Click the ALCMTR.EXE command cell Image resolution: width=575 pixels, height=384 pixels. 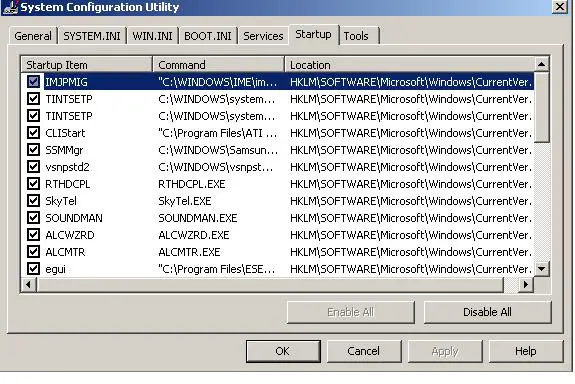point(189,252)
